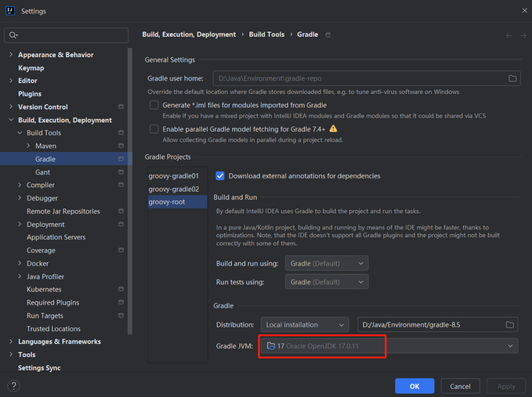The image size is (532, 397).
Task: Click the Gradle user home path field
Action: pos(366,78)
